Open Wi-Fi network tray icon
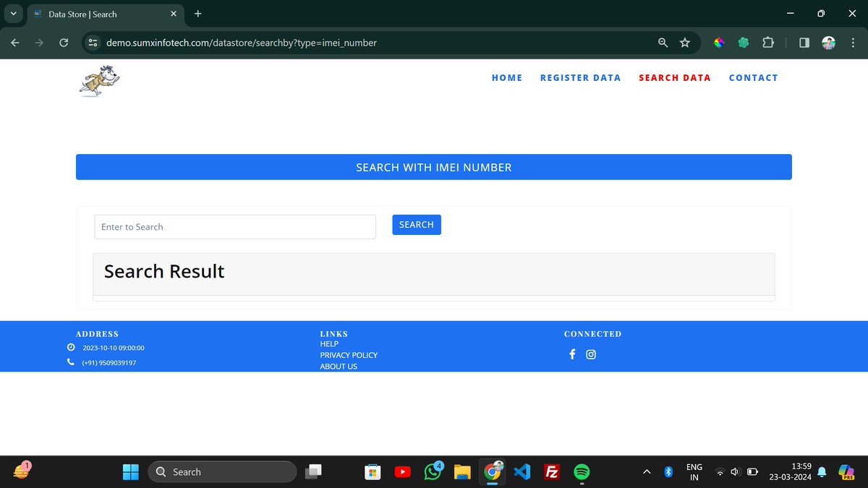Image resolution: width=868 pixels, height=488 pixels. (x=720, y=472)
